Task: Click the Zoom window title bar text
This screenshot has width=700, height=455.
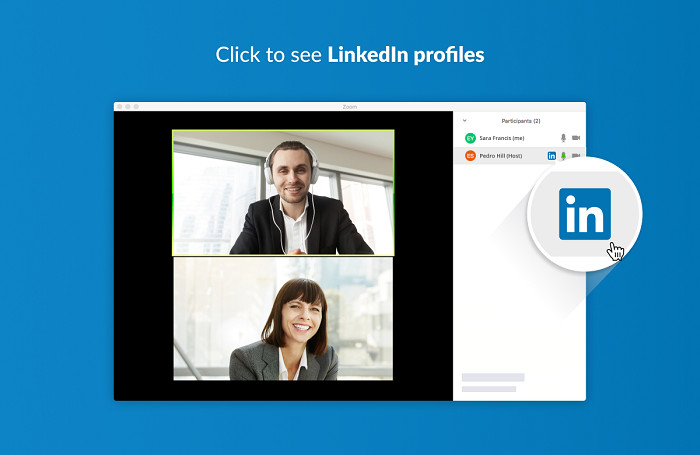Action: 350,107
